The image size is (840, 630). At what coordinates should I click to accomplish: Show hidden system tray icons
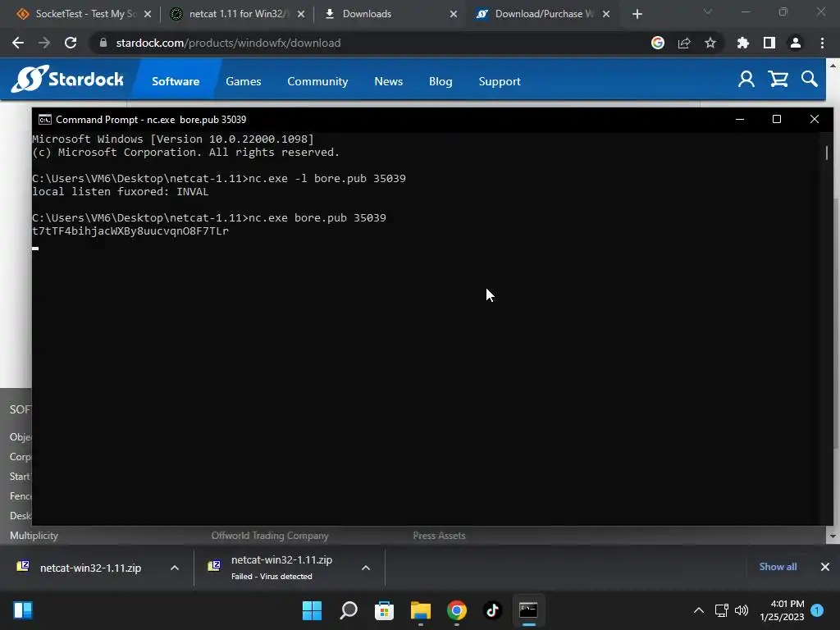[x=699, y=610]
